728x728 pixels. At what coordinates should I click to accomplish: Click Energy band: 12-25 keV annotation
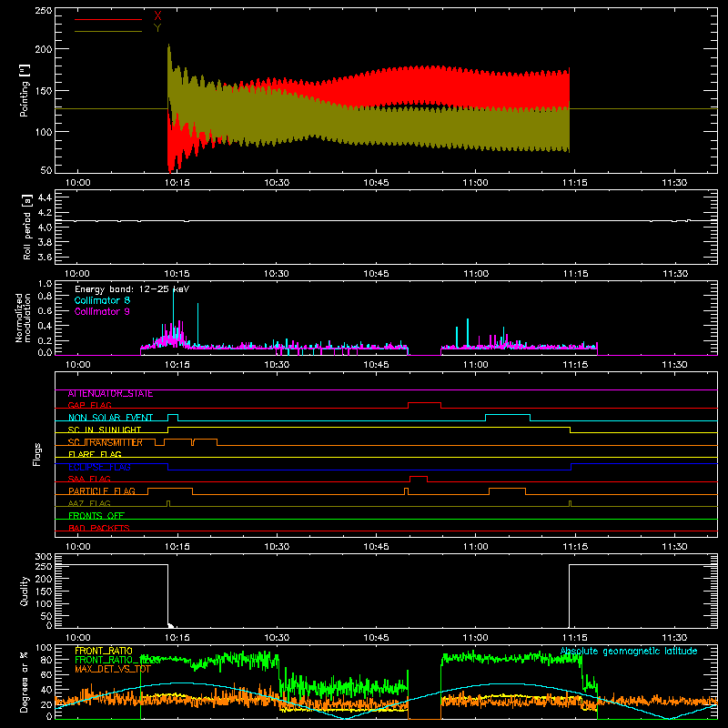point(132,289)
